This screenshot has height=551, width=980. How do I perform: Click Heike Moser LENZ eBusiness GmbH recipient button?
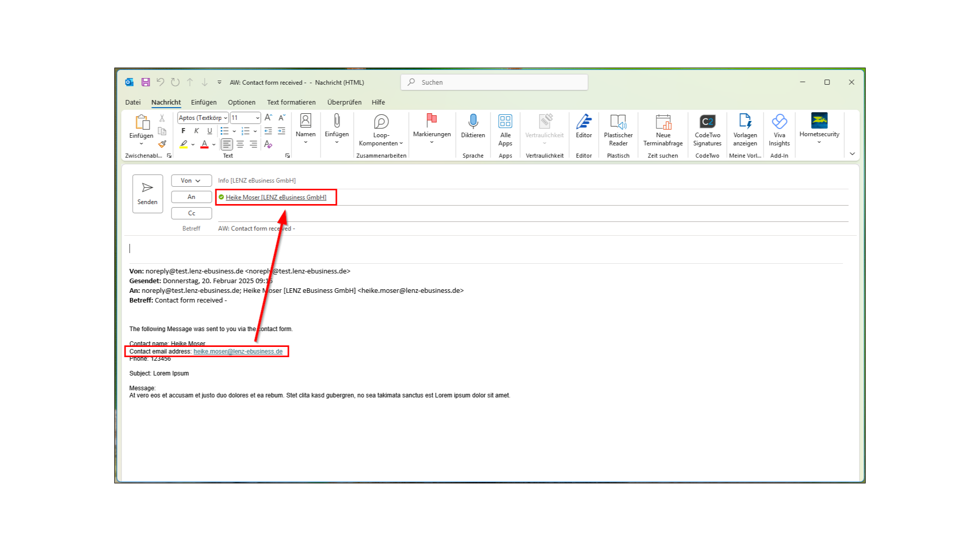[x=276, y=196]
